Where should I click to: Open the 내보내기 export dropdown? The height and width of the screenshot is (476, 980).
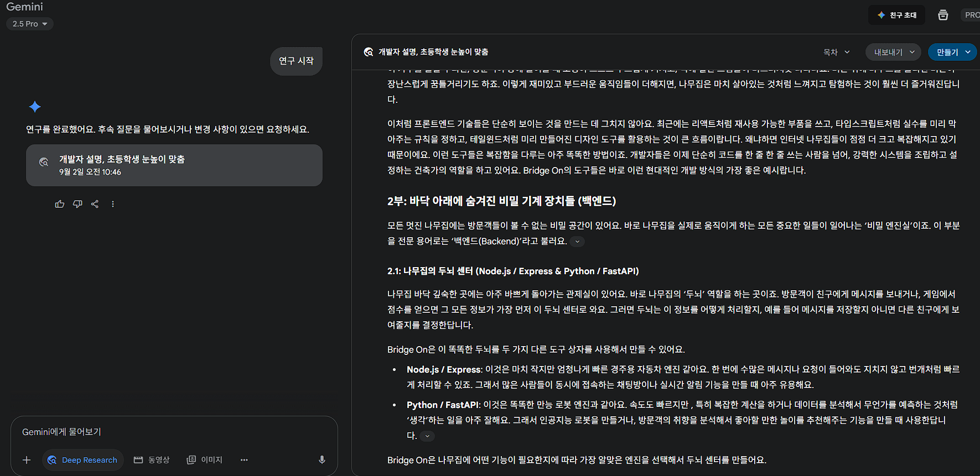tap(893, 52)
